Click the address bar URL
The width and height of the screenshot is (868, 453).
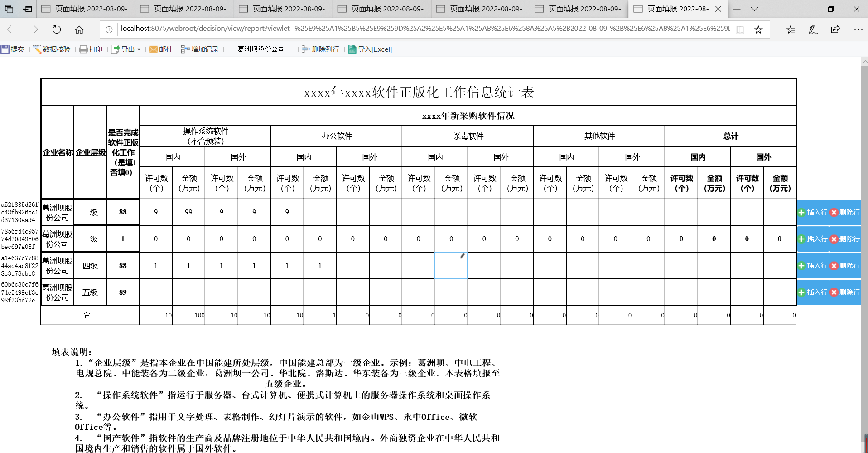[x=425, y=29]
